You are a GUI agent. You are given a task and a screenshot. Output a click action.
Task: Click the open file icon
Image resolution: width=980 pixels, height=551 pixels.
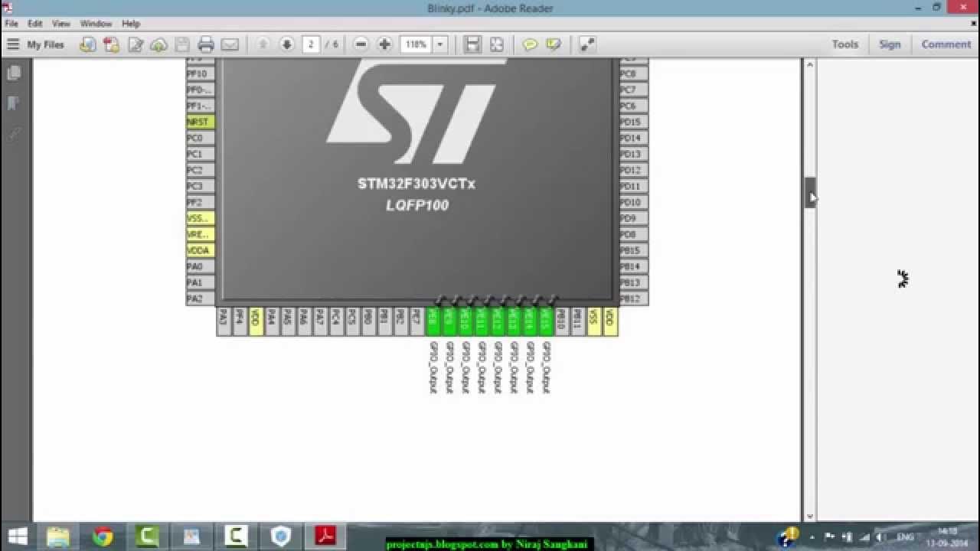[88, 44]
